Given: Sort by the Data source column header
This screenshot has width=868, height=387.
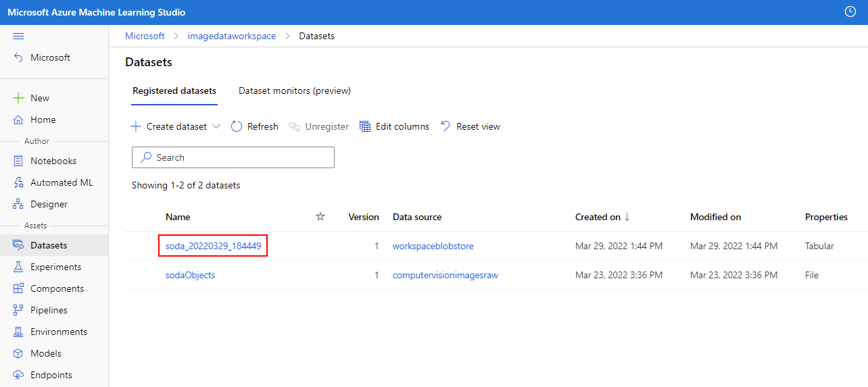Looking at the screenshot, I should [x=417, y=217].
